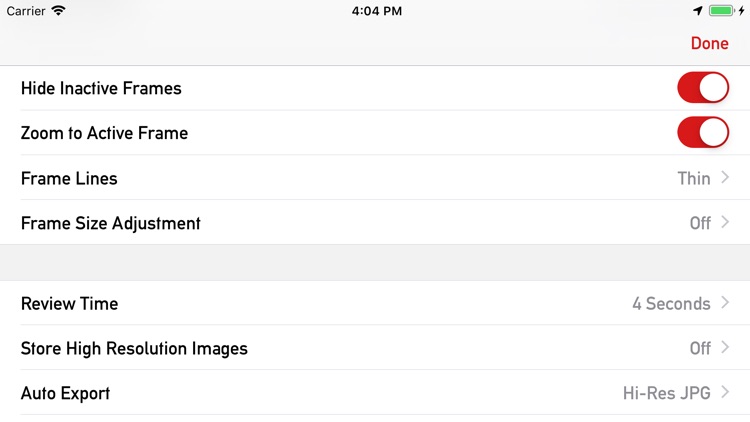Select the Auto Export row label
The height and width of the screenshot is (422, 750).
point(65,393)
